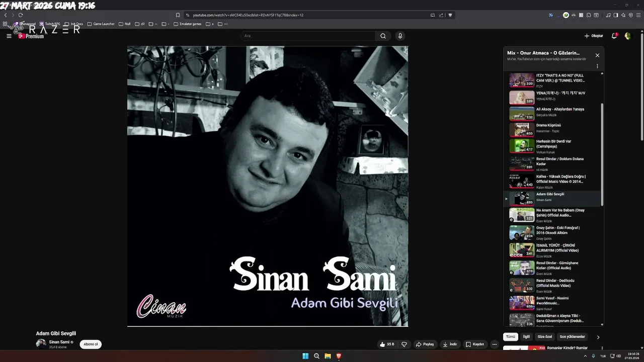This screenshot has width=644, height=362.
Task: Play Ali Aksoy - Altaylardan Tunaya
Action: [552, 113]
